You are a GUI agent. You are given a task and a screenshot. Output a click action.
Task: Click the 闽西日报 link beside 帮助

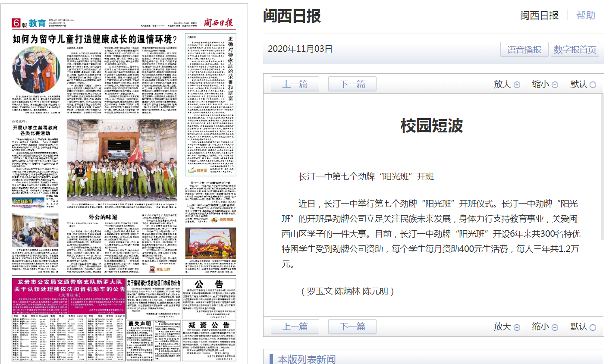tap(539, 16)
